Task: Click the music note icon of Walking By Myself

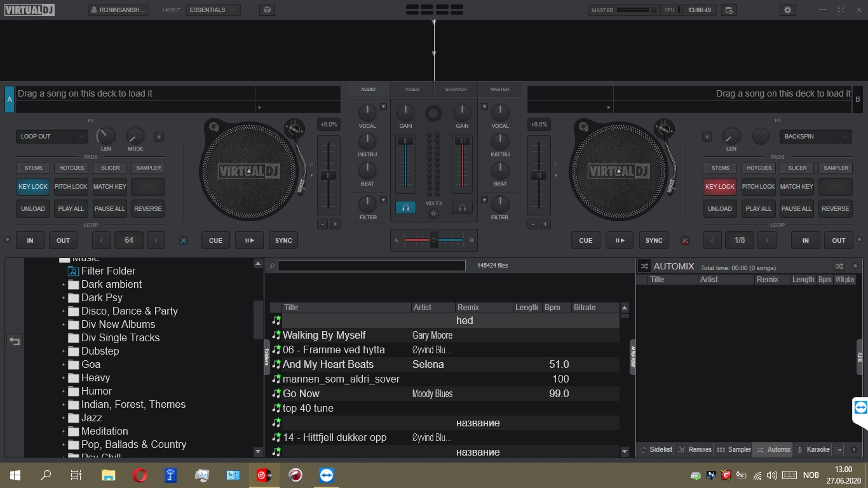Action: coord(276,335)
